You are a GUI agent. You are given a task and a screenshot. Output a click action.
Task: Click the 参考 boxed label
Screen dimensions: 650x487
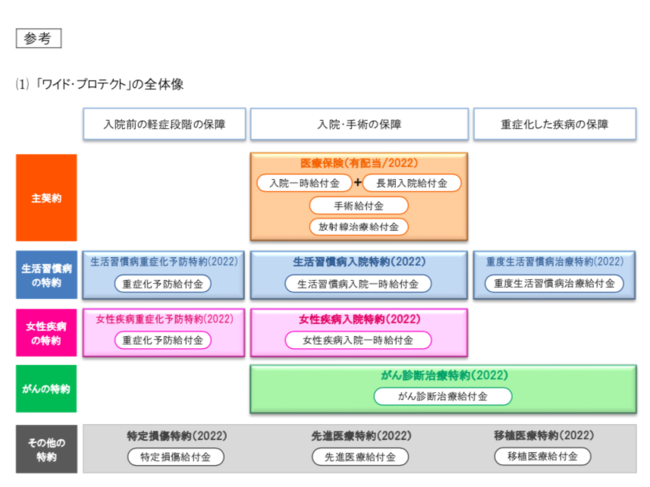tap(39, 38)
